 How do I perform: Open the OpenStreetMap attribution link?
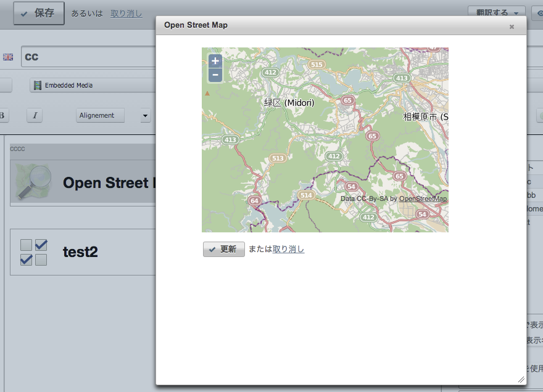[x=423, y=198]
